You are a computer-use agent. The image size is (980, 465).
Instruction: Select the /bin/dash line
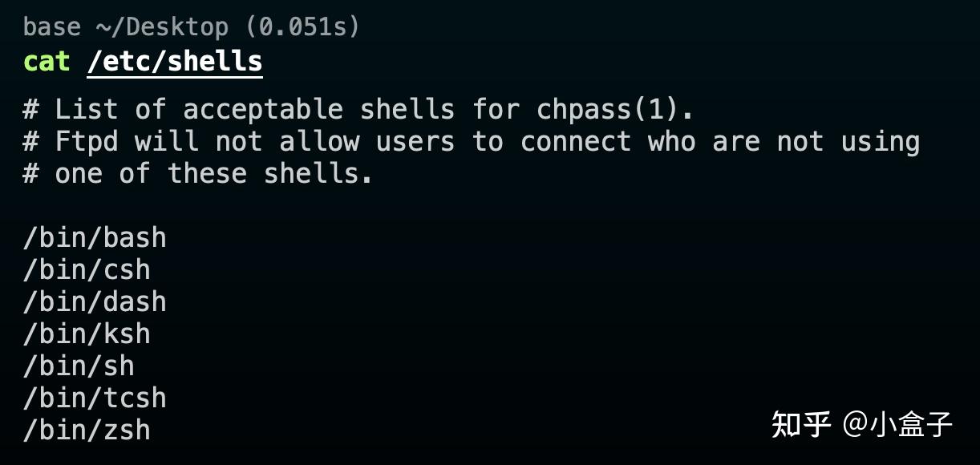(x=95, y=302)
